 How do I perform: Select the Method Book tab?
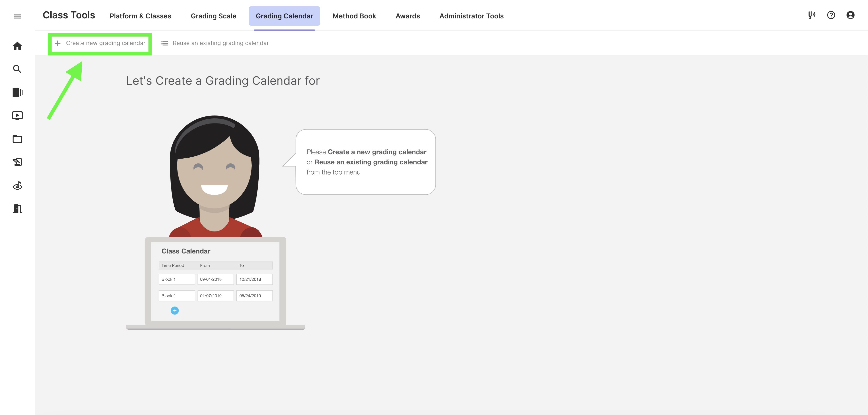[354, 16]
